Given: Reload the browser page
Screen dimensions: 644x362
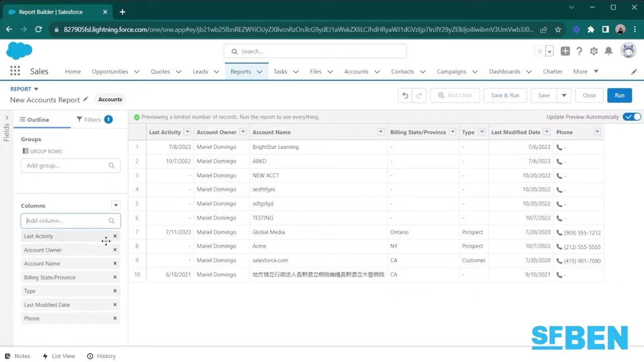Looking at the screenshot, I should pos(38,30).
